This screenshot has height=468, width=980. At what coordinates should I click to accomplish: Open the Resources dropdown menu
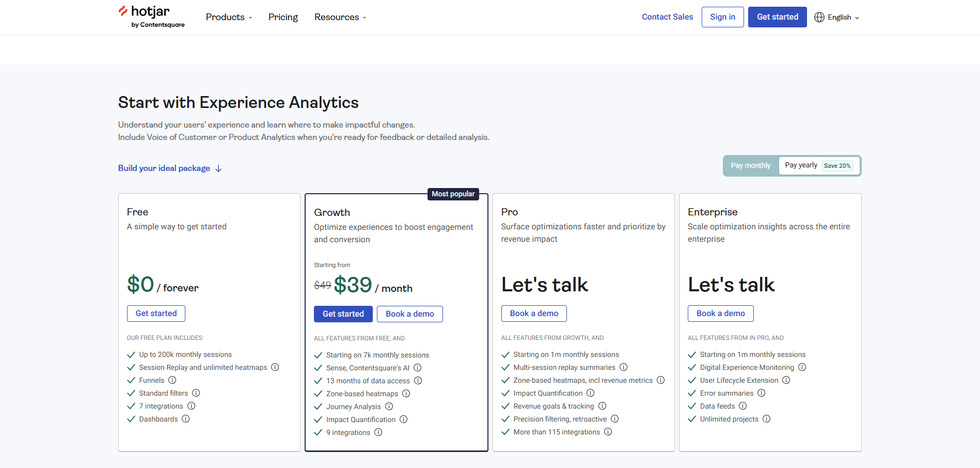coord(340,17)
